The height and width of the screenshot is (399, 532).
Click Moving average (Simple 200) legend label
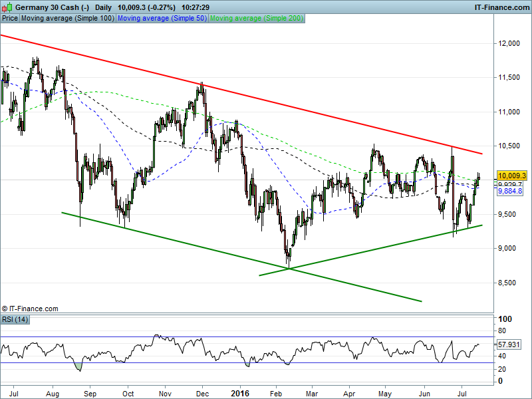click(257, 19)
